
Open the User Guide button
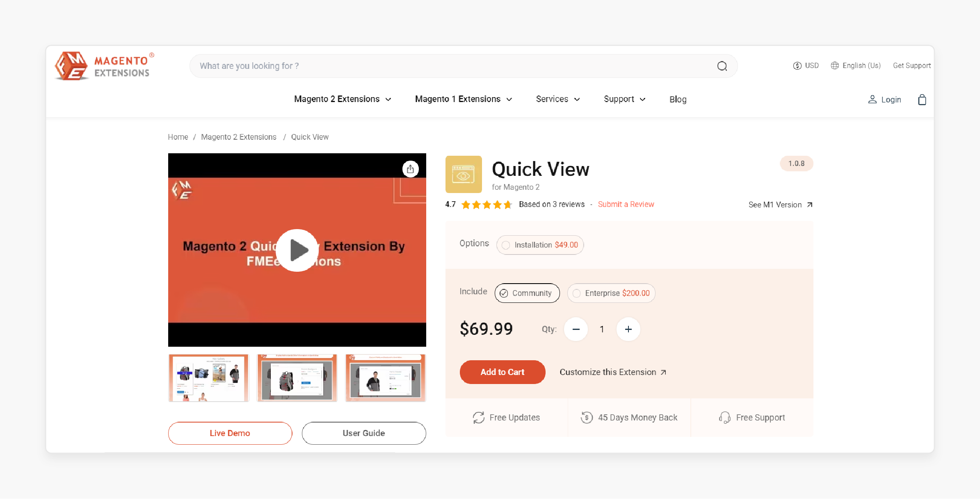click(x=364, y=433)
